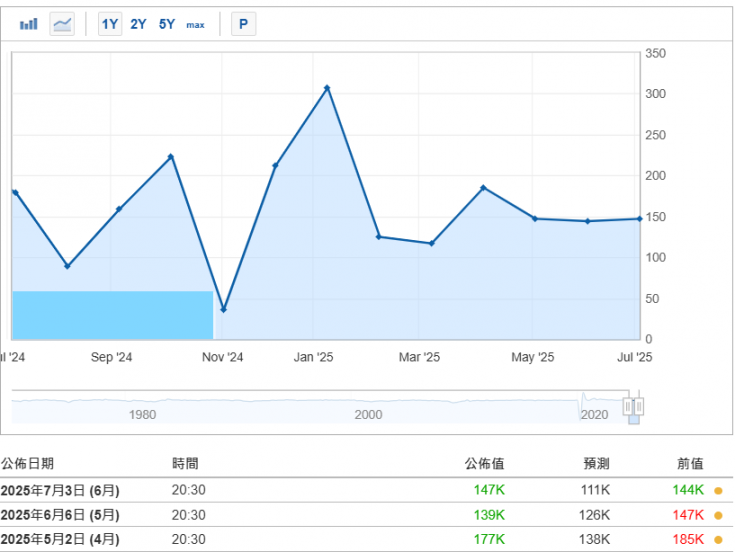Click left handle of timeline range slider
The image size is (735, 552).
[x=628, y=406]
